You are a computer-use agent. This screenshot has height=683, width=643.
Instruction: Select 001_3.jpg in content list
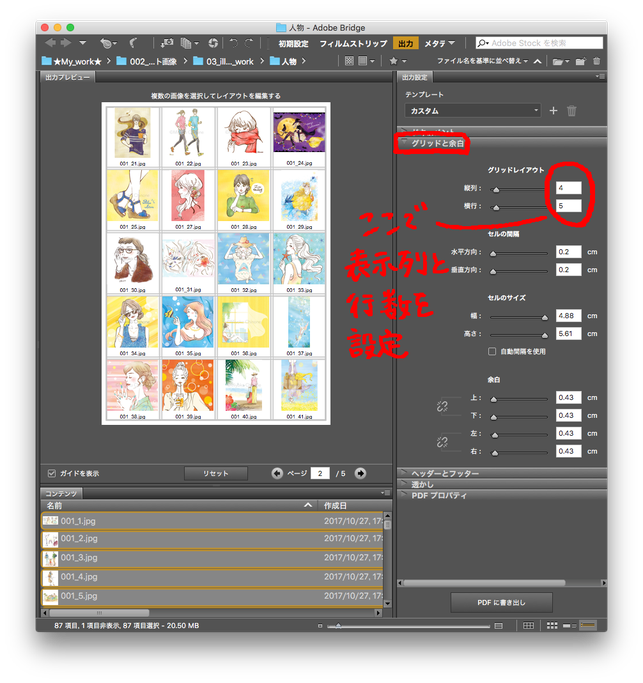coord(213,558)
